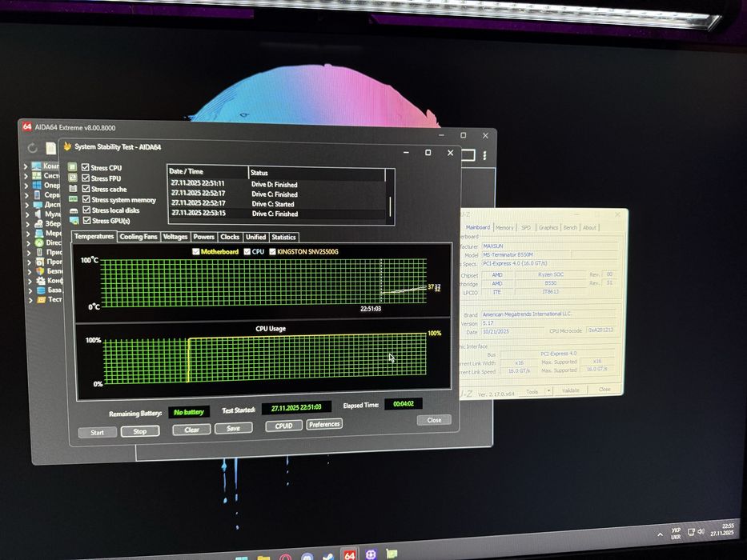Click the База даних database icon in tree

[x=41, y=290]
